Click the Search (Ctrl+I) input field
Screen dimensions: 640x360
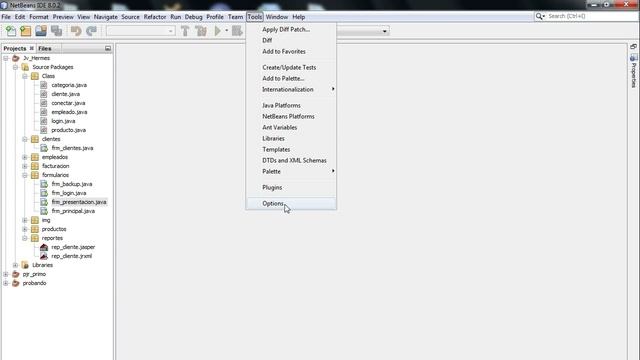click(x=592, y=16)
